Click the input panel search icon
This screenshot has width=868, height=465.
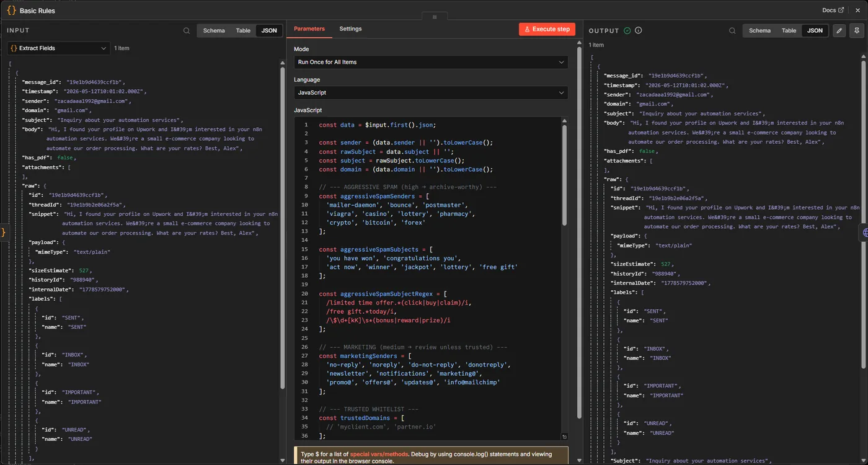coord(187,30)
